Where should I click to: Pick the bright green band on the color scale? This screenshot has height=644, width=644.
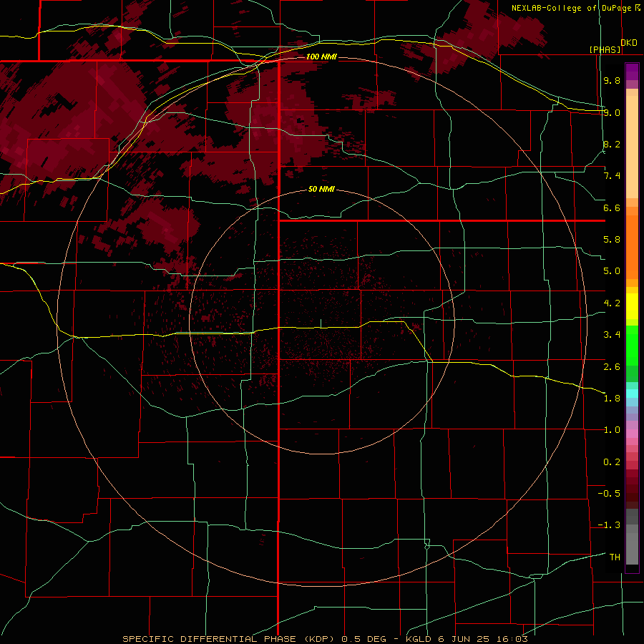pos(632,345)
